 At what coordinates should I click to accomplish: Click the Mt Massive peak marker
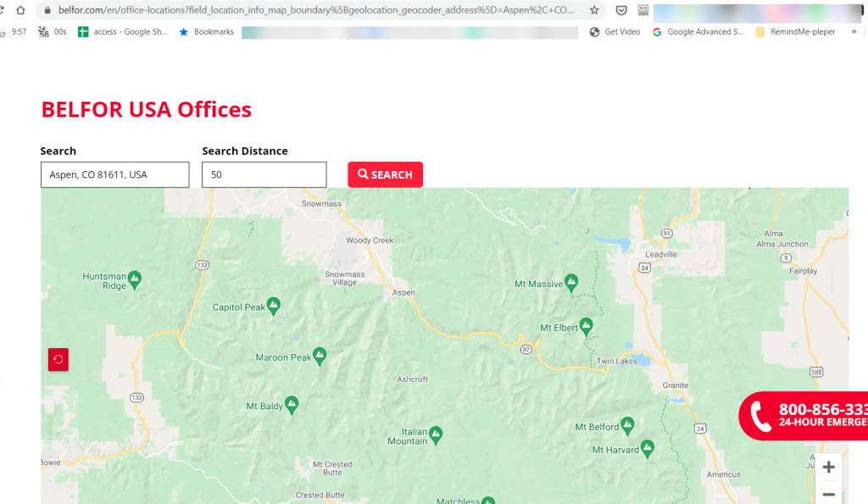pyautogui.click(x=571, y=281)
